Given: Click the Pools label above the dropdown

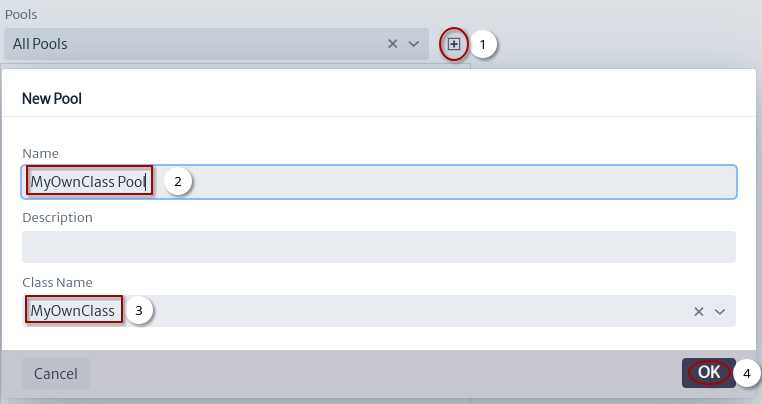Looking at the screenshot, I should pyautogui.click(x=21, y=15).
